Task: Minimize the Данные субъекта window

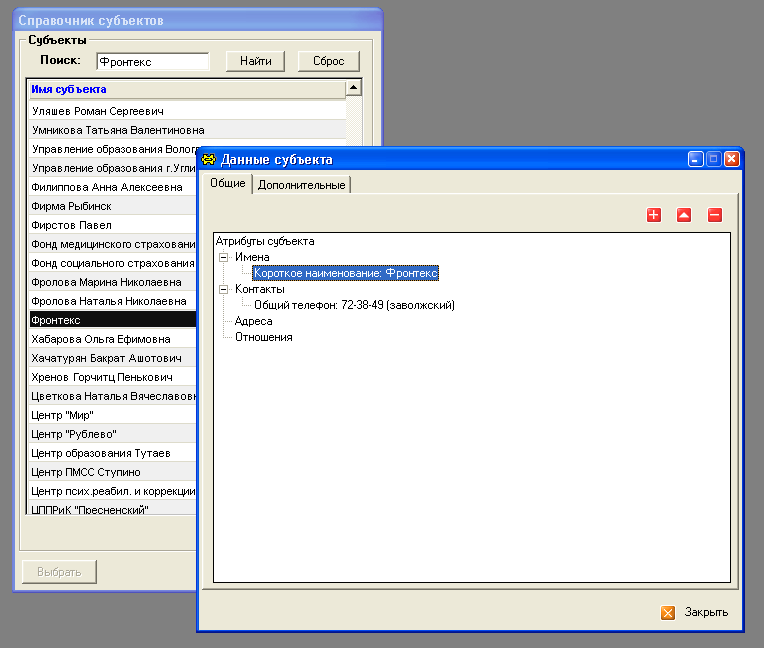Action: click(x=696, y=159)
